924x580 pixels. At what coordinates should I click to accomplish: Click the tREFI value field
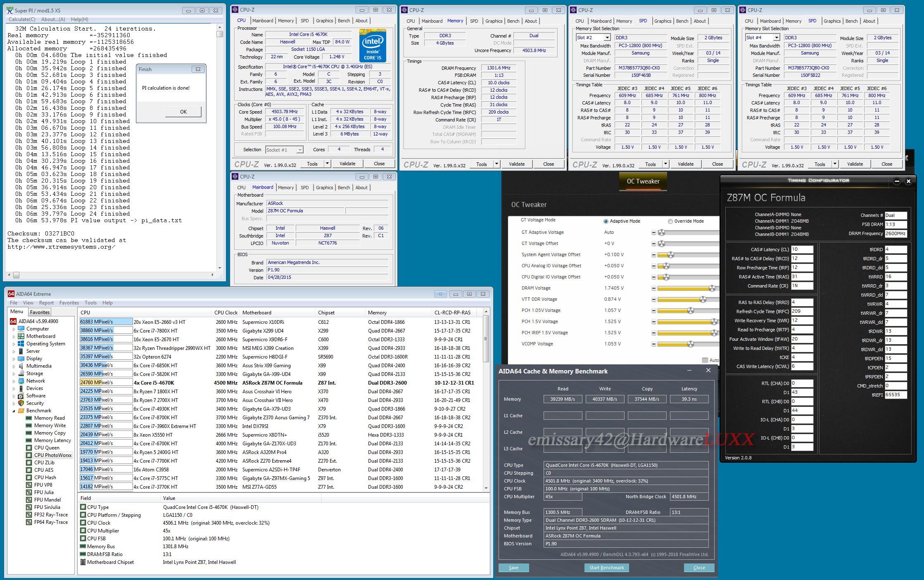[x=895, y=395]
